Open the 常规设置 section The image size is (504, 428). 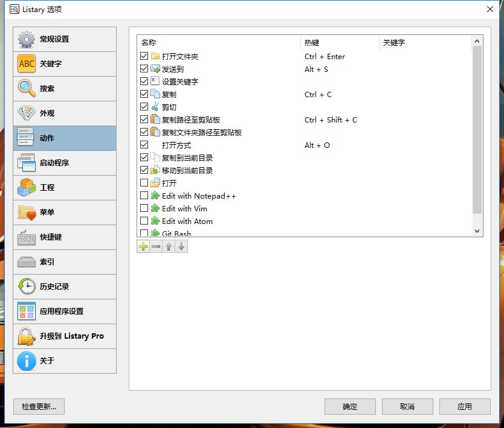tap(65, 39)
